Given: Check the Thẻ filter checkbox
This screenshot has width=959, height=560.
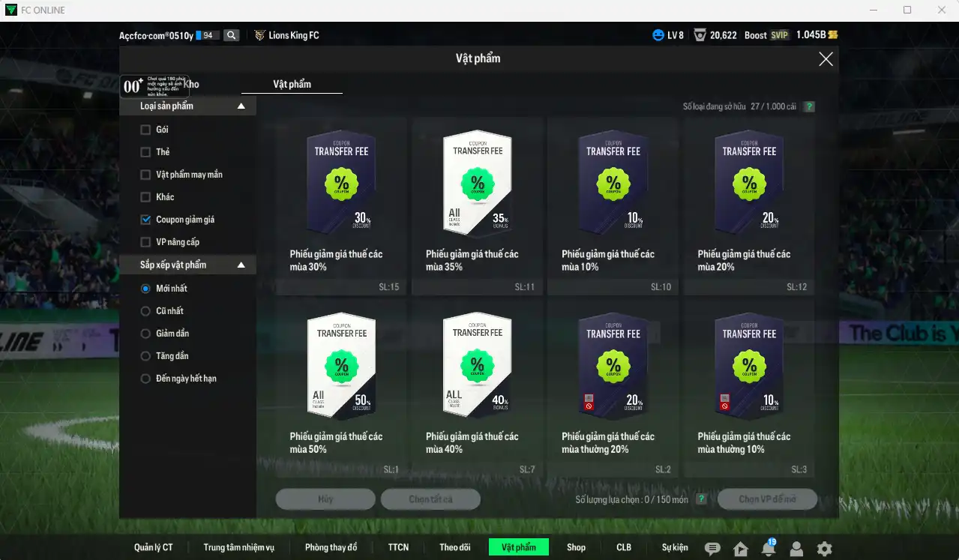Looking at the screenshot, I should point(145,152).
